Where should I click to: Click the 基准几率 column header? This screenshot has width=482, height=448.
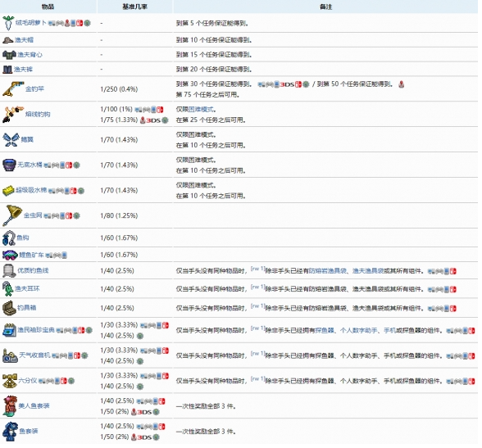[134, 7]
